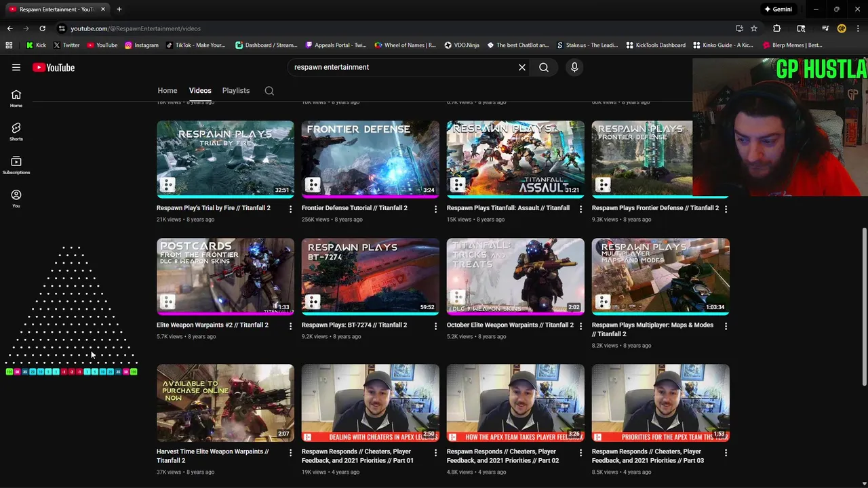Open options for Respawn Responds Part 02
Image resolution: width=868 pixels, height=488 pixels.
point(580,452)
